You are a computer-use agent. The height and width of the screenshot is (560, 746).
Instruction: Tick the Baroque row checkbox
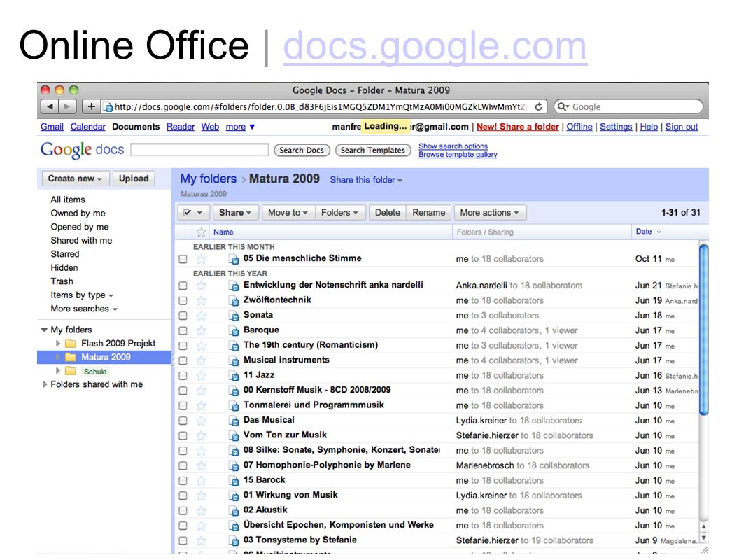pyautogui.click(x=183, y=330)
